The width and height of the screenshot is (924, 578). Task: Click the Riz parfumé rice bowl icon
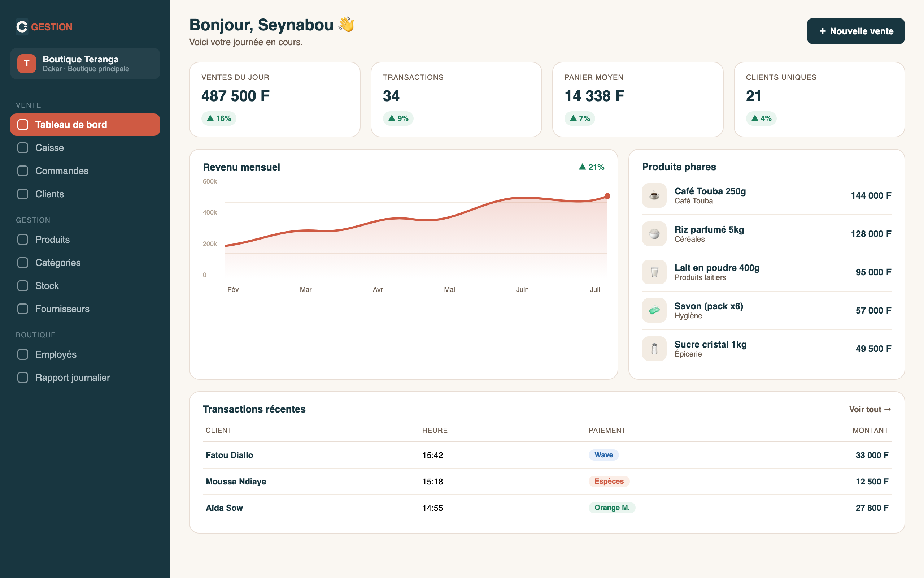(x=654, y=234)
